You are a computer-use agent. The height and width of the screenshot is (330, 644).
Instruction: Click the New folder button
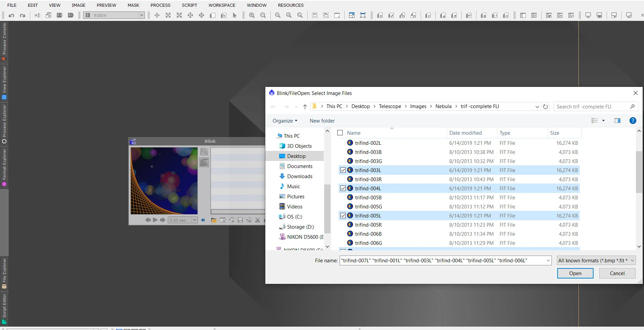tap(322, 121)
